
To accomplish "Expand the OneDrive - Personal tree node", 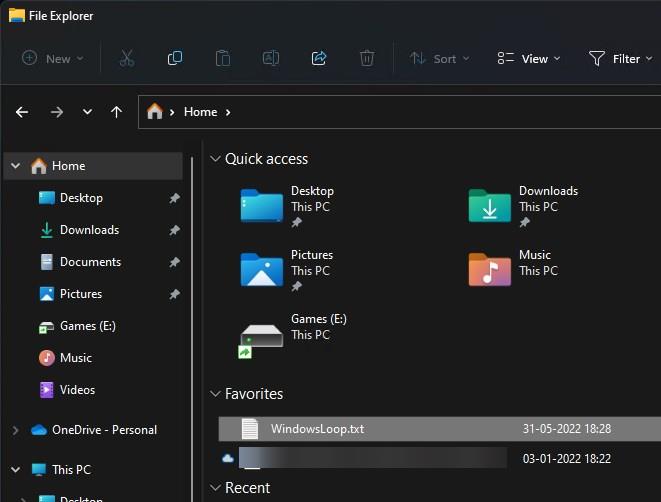I will (15, 430).
